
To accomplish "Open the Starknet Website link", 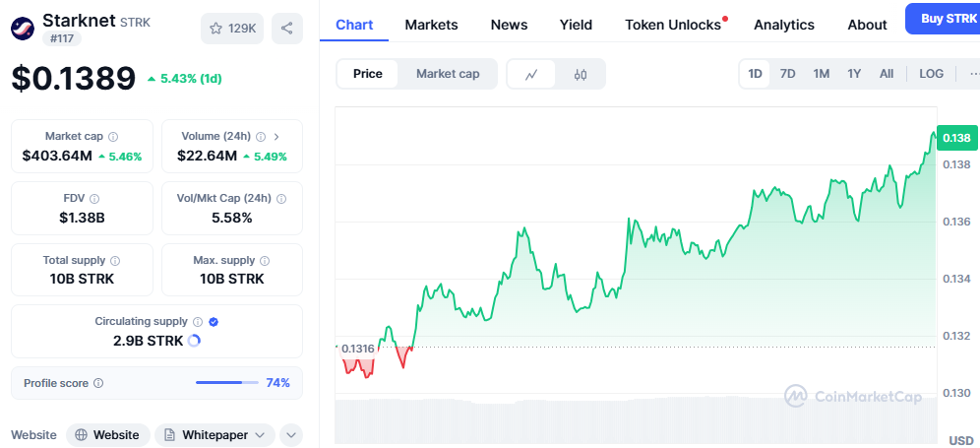I will [108, 434].
